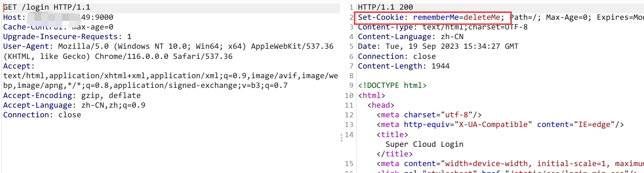Click the pane divider dots handle
The height and width of the screenshot is (173, 644).
(x=341, y=138)
